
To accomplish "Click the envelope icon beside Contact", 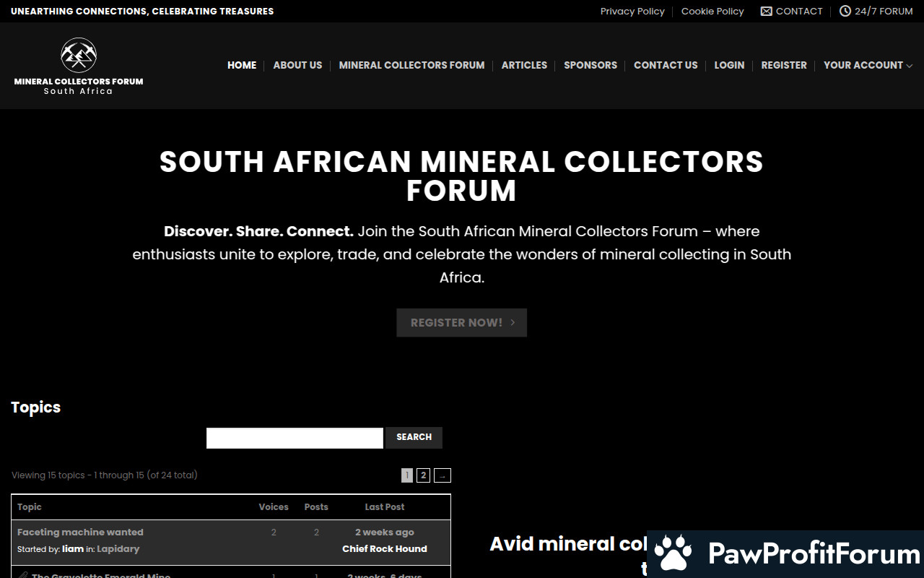I will pyautogui.click(x=766, y=12).
